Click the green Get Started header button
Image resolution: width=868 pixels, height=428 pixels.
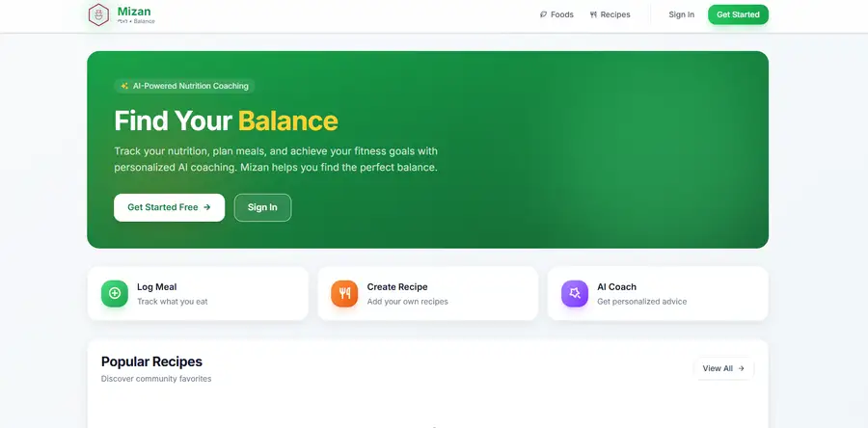738,14
